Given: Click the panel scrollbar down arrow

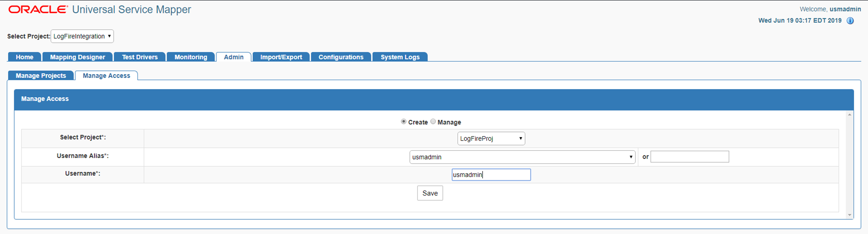Looking at the screenshot, I should pos(849,215).
